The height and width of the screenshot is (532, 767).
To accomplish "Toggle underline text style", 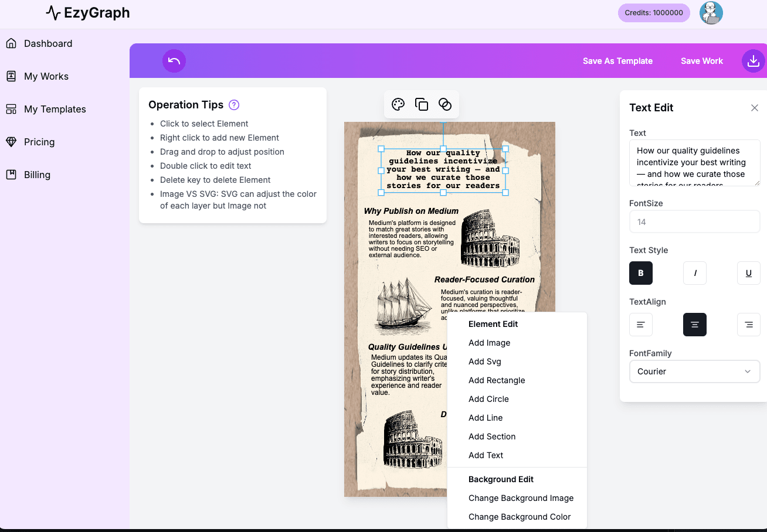I will pos(749,273).
